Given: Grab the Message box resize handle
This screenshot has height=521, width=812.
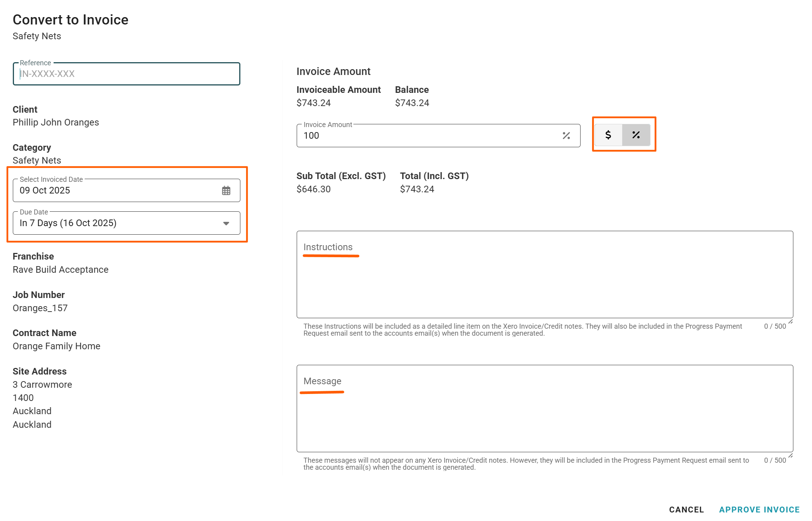Looking at the screenshot, I should coord(790,456).
